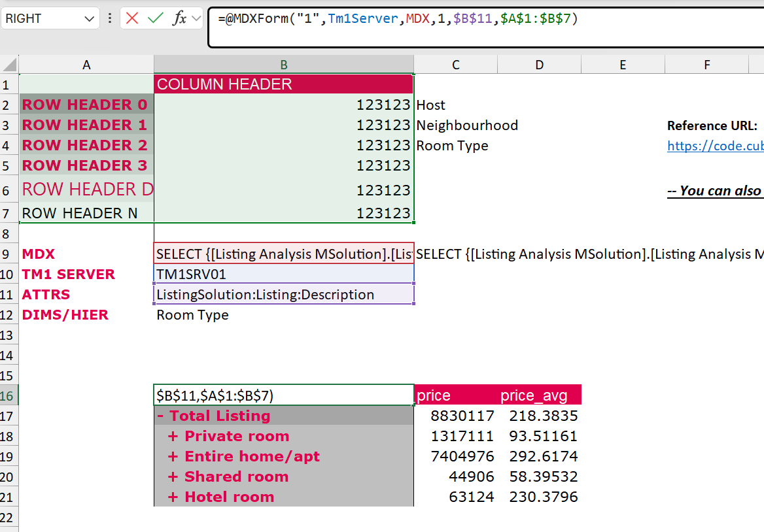764x532 pixels.
Task: Expand the Private room row
Action: point(173,436)
